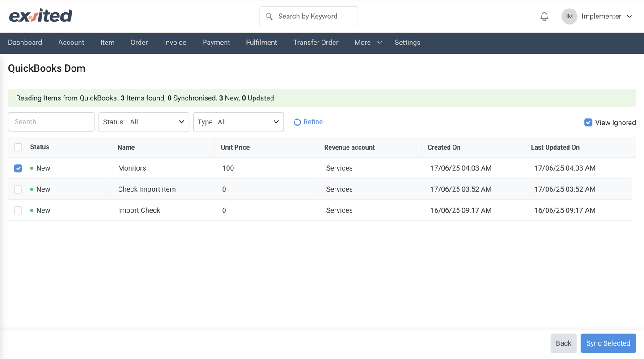Click the Name column header

[x=126, y=147]
